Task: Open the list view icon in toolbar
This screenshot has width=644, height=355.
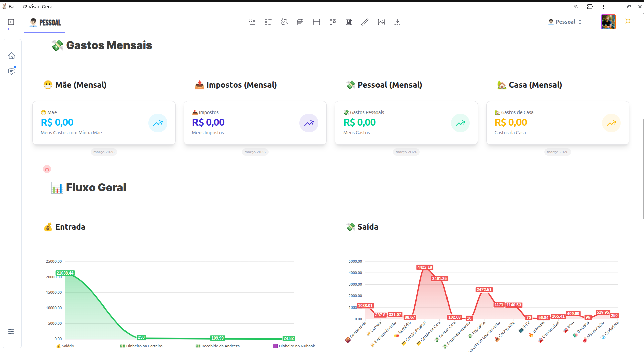Action: (268, 22)
